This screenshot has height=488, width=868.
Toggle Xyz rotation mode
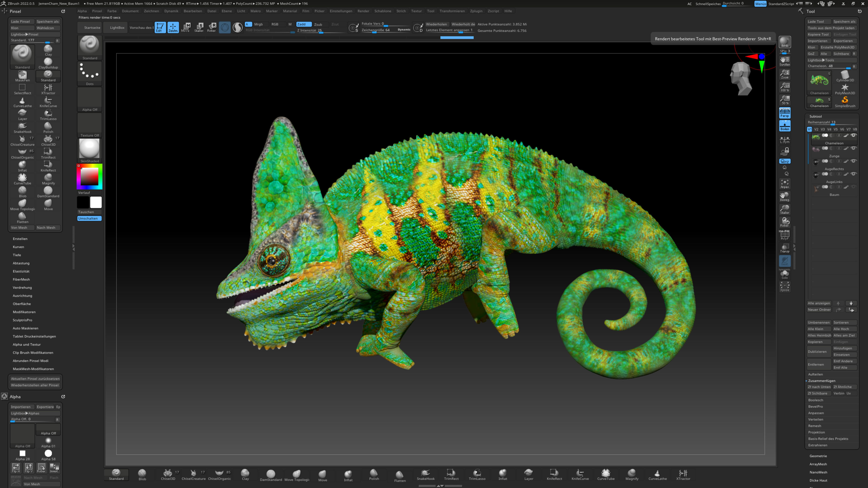pyautogui.click(x=784, y=161)
